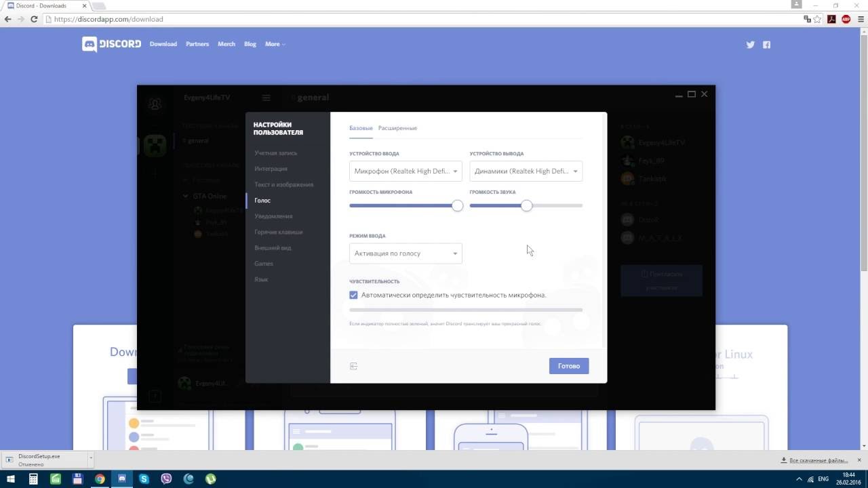Open Discord's Facebook page icon
The image size is (868, 488).
pos(766,45)
